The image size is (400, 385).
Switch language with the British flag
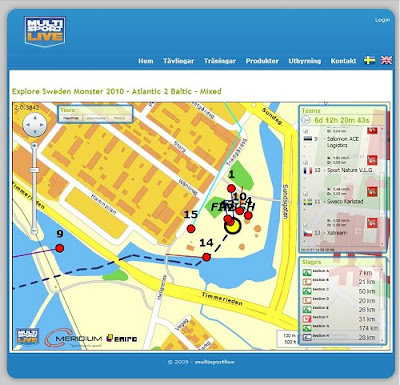pos(386,60)
